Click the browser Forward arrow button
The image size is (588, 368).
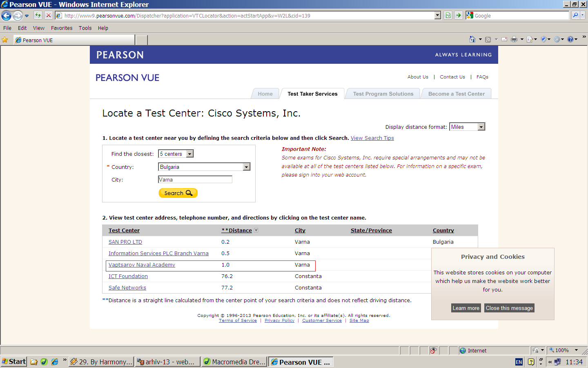pyautogui.click(x=18, y=16)
